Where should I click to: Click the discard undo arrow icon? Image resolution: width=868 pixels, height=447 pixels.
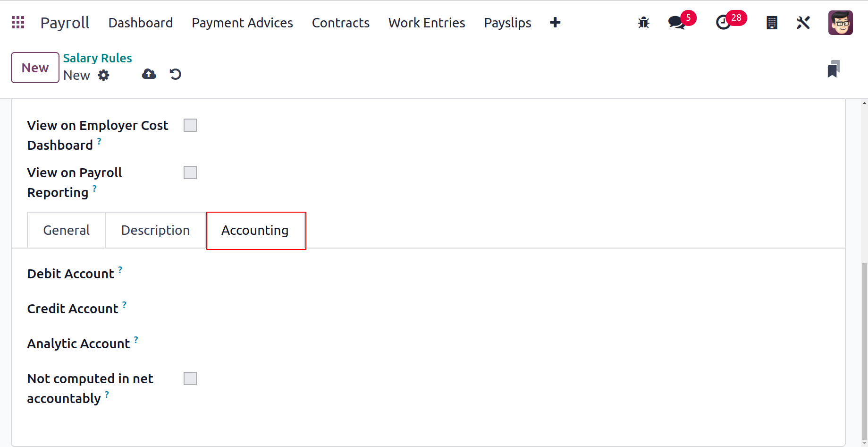click(176, 74)
